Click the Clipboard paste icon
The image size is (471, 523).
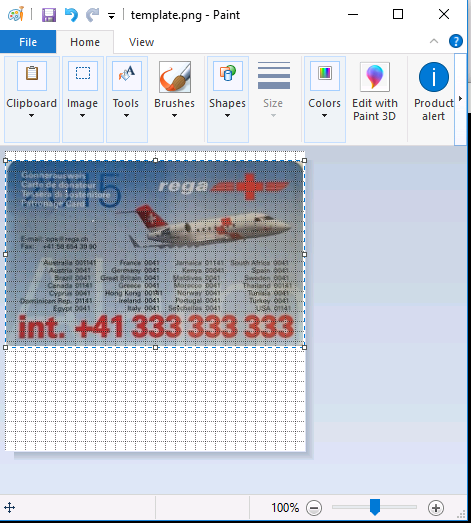32,76
